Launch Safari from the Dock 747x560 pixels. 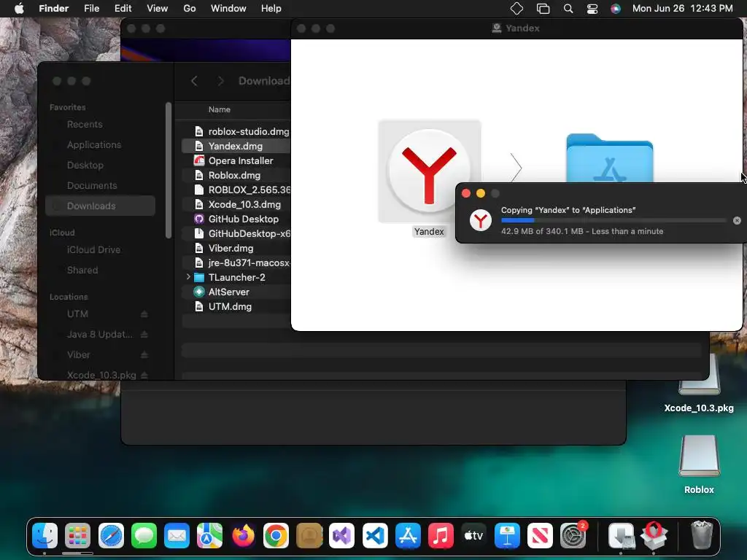[x=111, y=536]
